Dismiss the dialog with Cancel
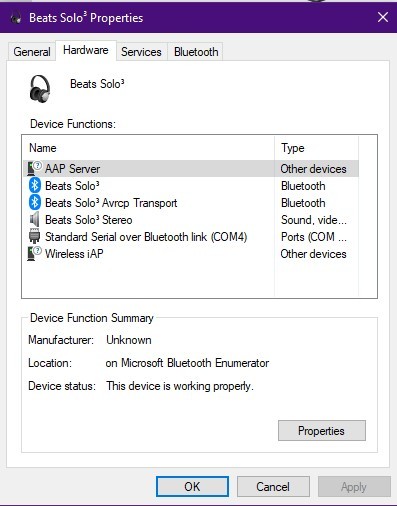 [273, 486]
